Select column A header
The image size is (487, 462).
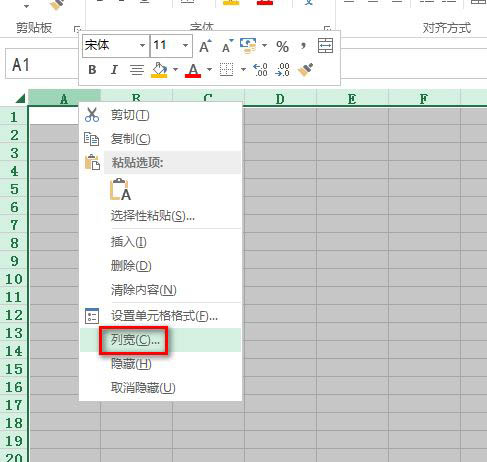[x=64, y=98]
